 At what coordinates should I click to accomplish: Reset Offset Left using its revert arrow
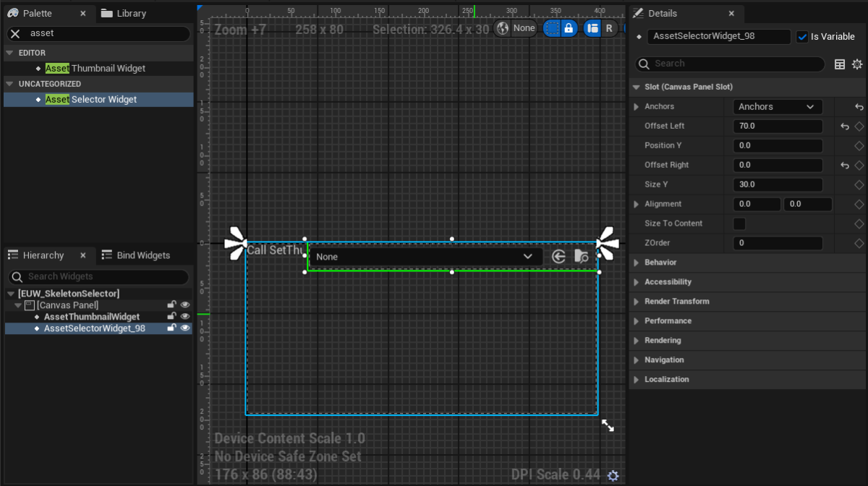tap(843, 126)
